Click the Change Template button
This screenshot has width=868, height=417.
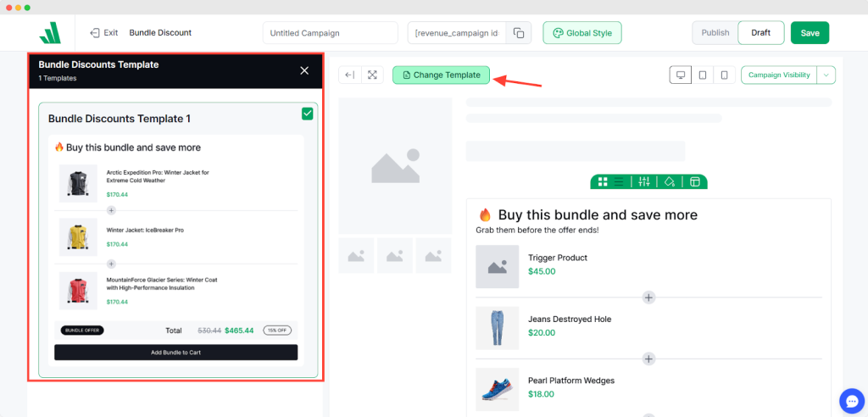tap(442, 75)
